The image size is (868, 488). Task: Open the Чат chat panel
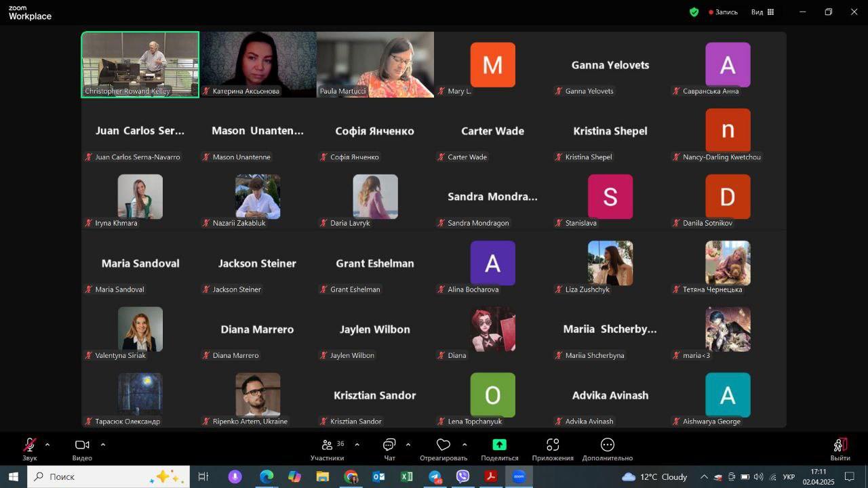pyautogui.click(x=389, y=449)
